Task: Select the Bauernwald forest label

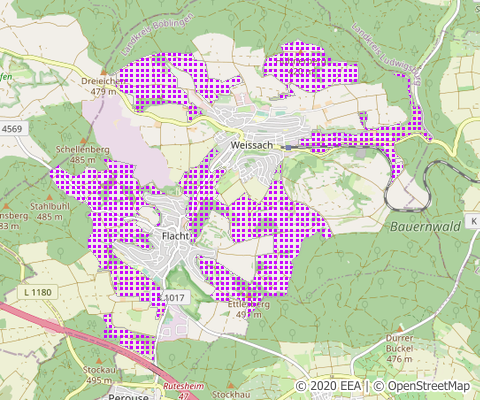Action: [x=425, y=227]
